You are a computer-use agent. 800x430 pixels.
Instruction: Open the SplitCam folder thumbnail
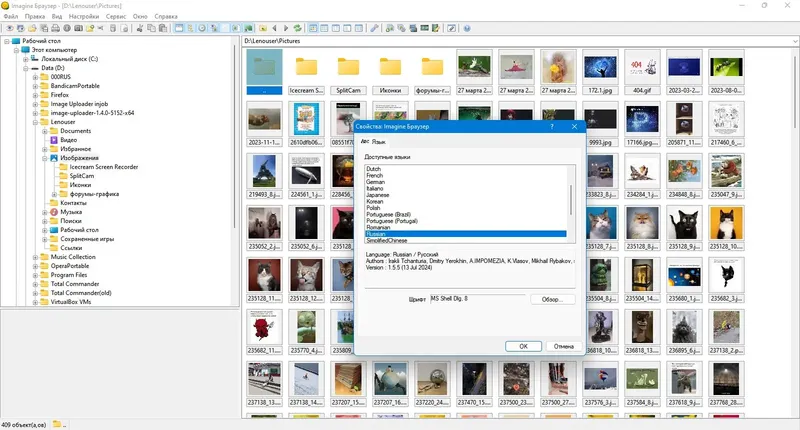[x=348, y=72]
